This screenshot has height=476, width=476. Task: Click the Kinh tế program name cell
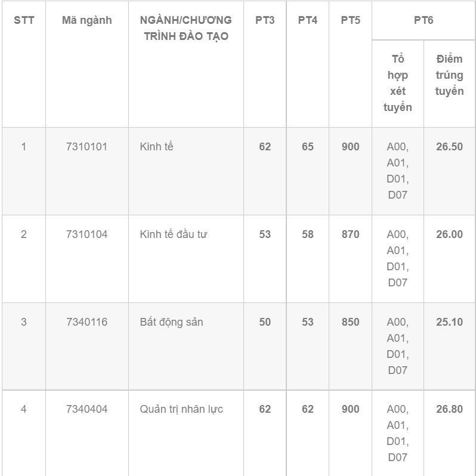pos(157,147)
